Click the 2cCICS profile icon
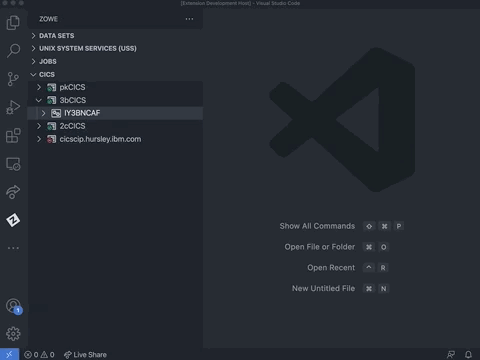Image resolution: width=480 pixels, height=360 pixels. tap(51, 126)
